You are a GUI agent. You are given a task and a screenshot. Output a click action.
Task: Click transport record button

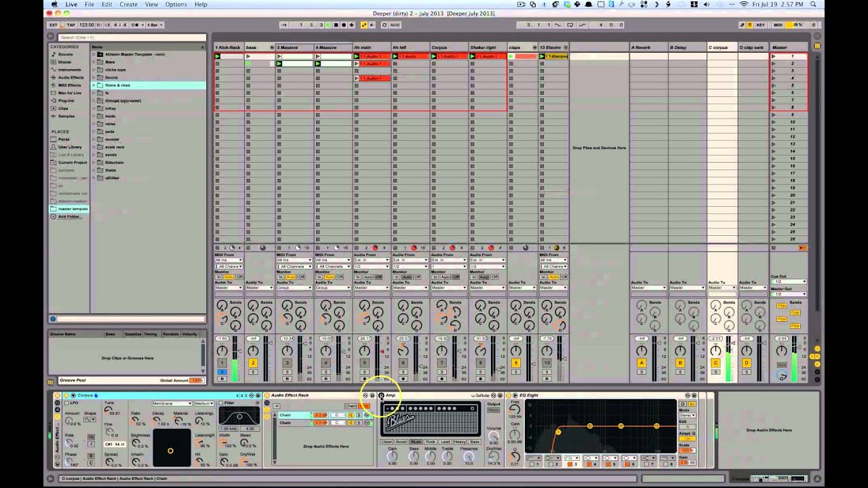tap(343, 25)
